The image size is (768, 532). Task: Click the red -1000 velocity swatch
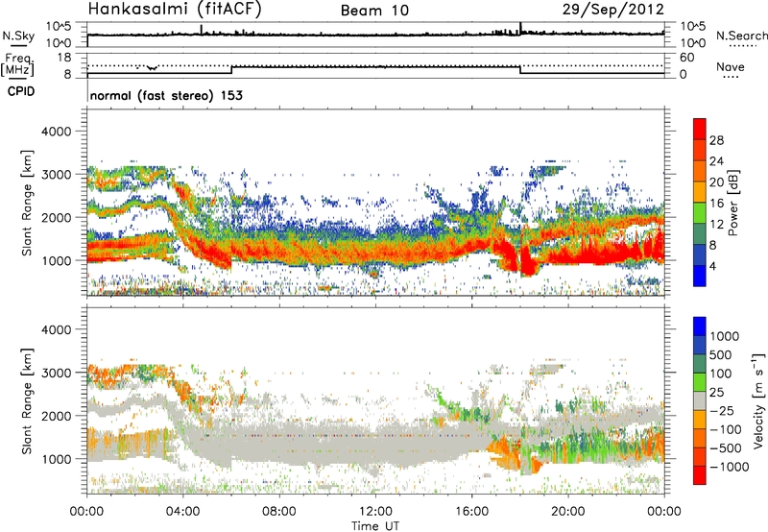tap(700, 475)
